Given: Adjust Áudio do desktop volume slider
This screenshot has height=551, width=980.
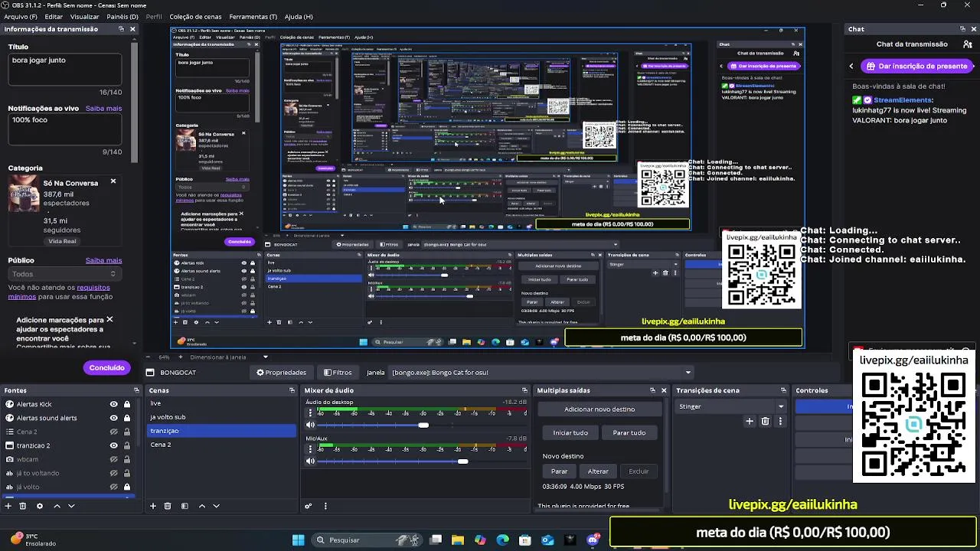Looking at the screenshot, I should pos(423,425).
